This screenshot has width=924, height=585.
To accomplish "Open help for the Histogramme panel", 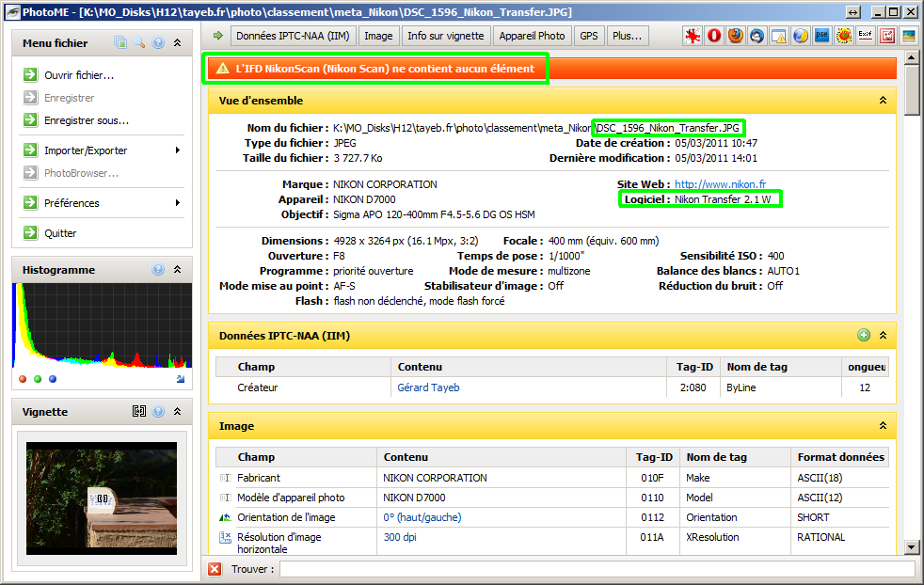I will tap(158, 269).
